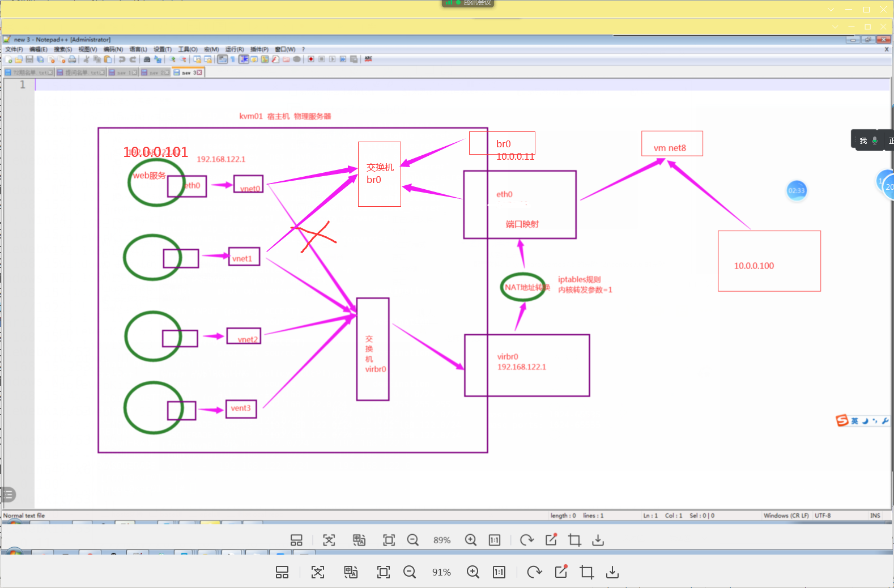This screenshot has height=588, width=894.
Task: Open the 文件(F) menu in Notepad++
Action: point(14,49)
